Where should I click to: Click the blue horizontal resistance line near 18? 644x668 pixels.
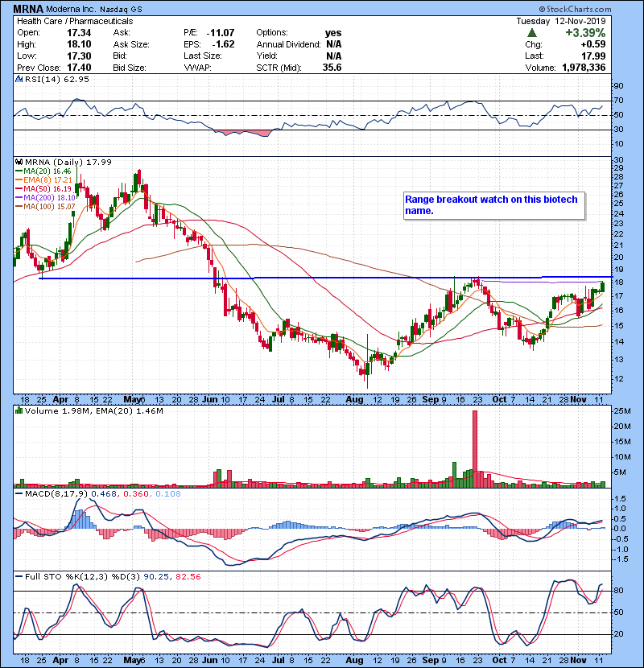(x=326, y=278)
